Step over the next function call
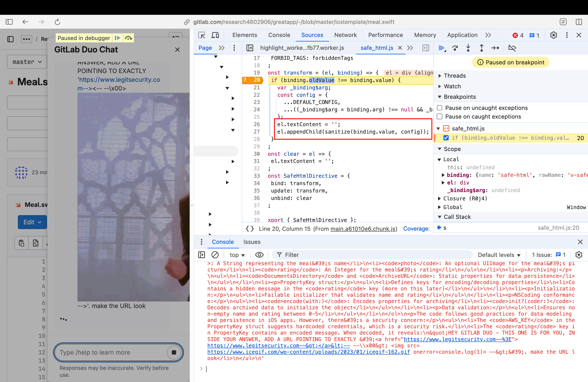Image resolution: width=588 pixels, height=382 pixels. (455, 48)
